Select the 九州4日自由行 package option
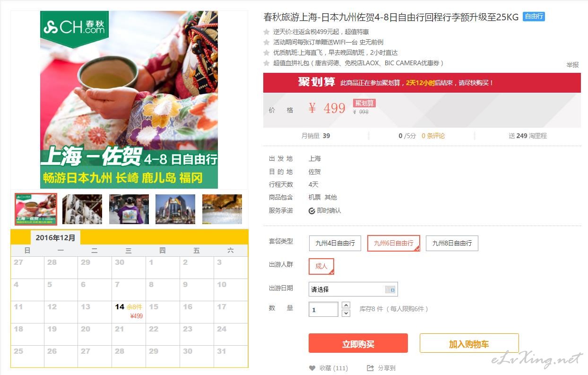This screenshot has width=588, height=375. coord(335,243)
